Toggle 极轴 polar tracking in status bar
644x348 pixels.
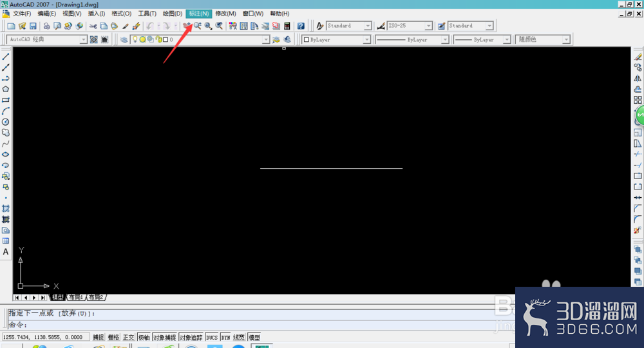pos(144,337)
